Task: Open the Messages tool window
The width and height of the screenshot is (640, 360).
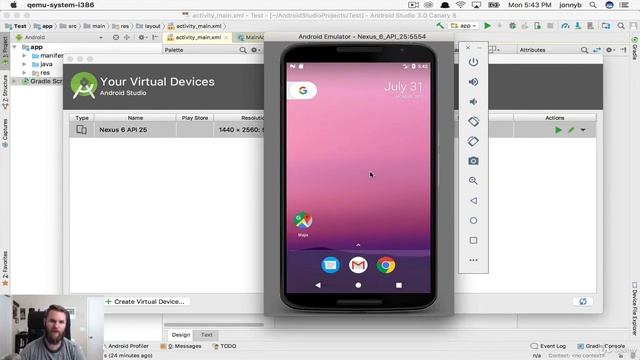Action: pyautogui.click(x=181, y=346)
